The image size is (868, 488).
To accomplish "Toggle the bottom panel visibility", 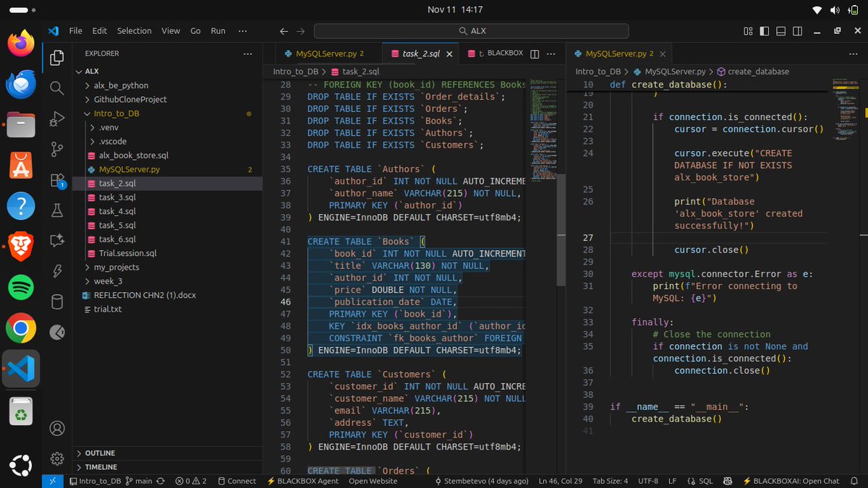I will point(780,31).
